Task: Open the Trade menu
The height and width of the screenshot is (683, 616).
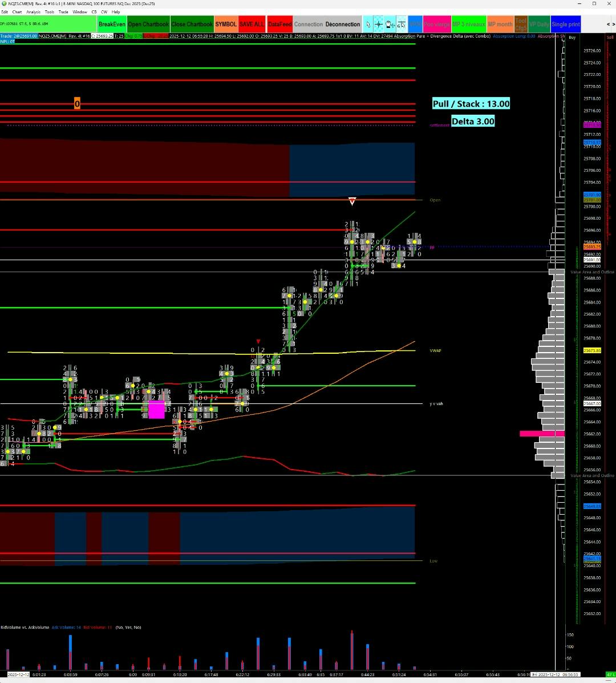Action: coord(63,11)
